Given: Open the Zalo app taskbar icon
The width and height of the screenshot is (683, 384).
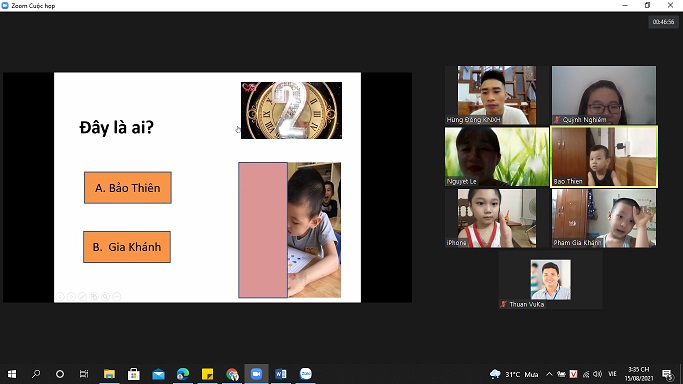Looking at the screenshot, I should point(306,374).
